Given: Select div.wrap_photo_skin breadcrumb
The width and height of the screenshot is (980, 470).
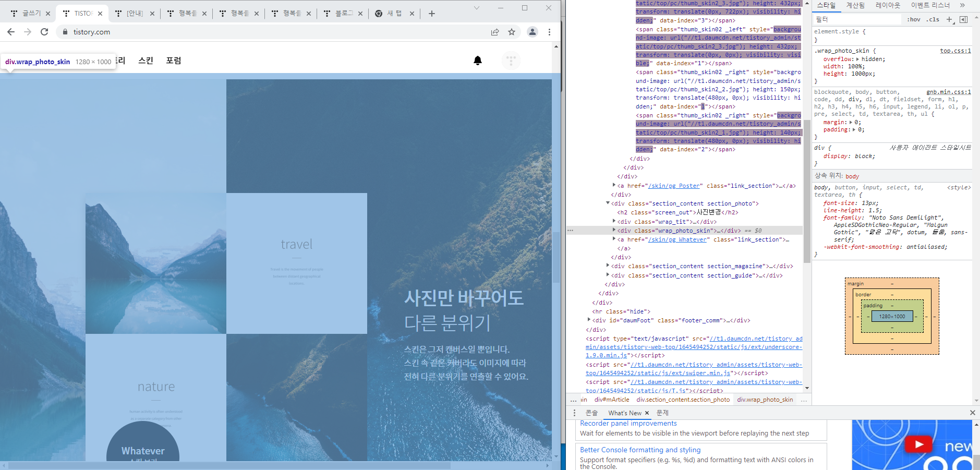Looking at the screenshot, I should (x=765, y=400).
